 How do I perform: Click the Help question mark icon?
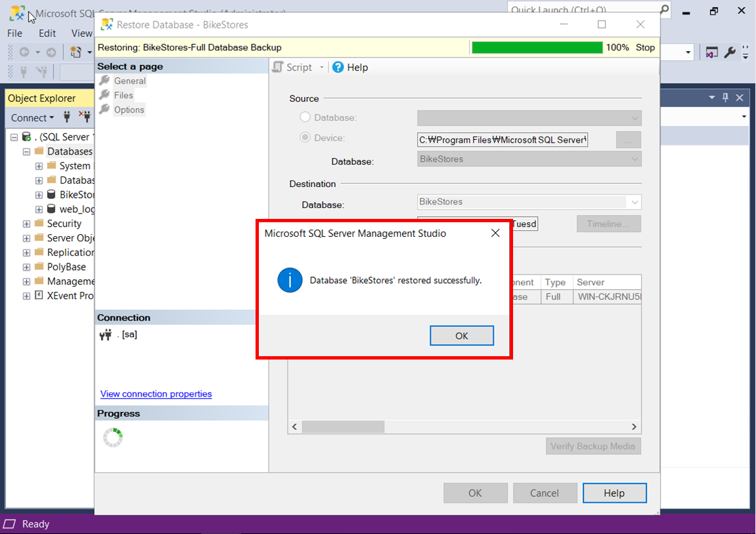point(338,68)
